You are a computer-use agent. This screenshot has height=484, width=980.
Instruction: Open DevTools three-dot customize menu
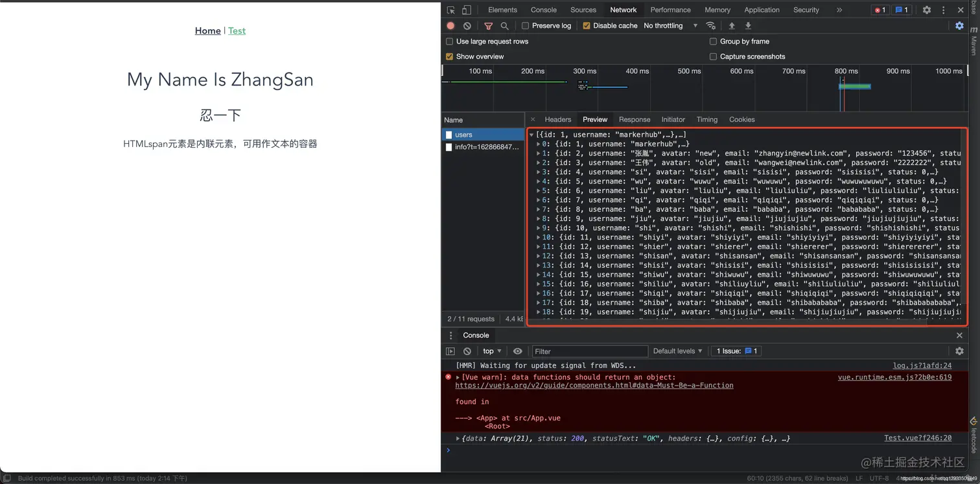point(944,10)
